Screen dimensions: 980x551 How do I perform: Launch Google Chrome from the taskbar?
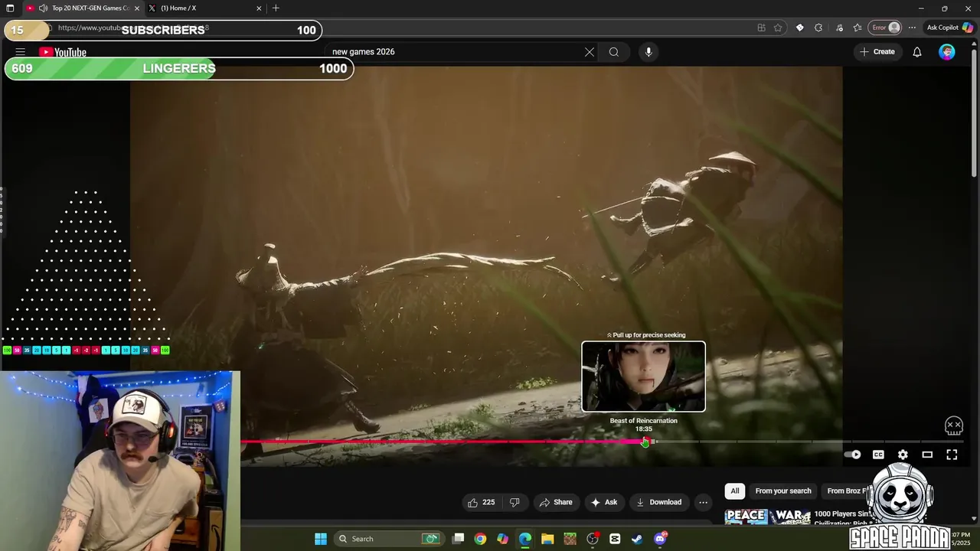pyautogui.click(x=480, y=539)
